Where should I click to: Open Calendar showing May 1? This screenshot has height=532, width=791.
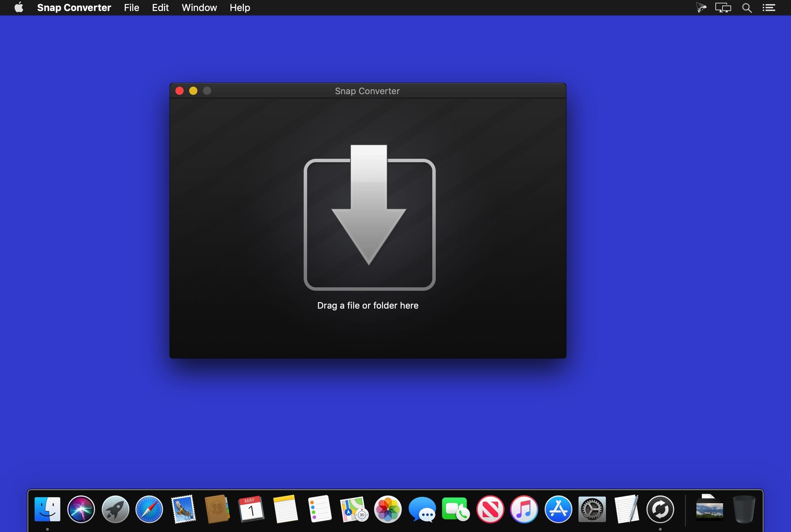[x=251, y=509]
